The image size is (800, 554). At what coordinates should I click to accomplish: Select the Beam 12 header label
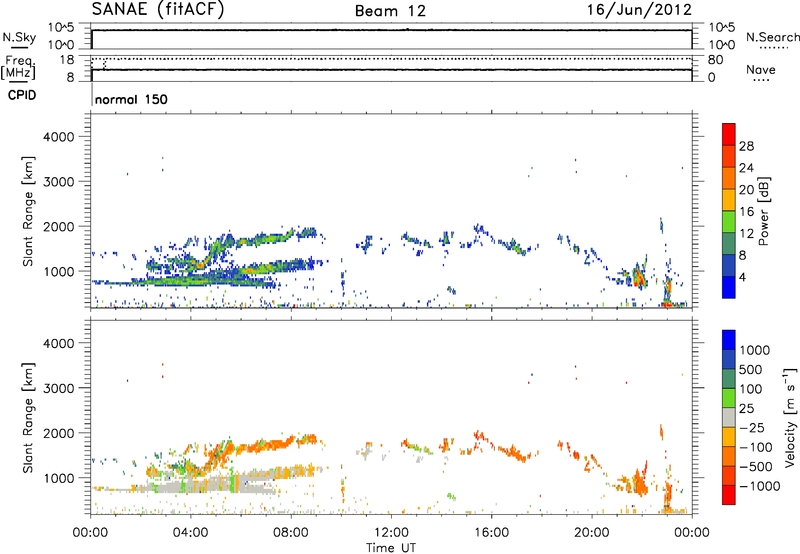(390, 11)
